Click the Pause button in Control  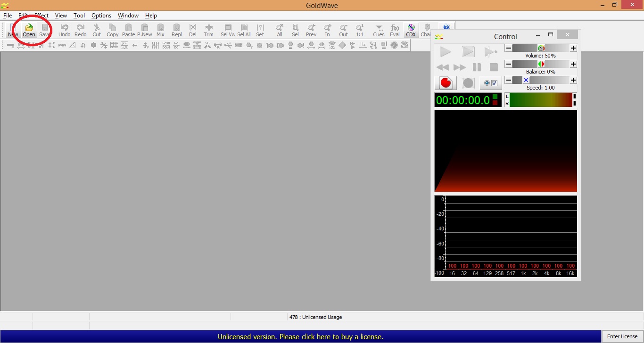click(477, 67)
